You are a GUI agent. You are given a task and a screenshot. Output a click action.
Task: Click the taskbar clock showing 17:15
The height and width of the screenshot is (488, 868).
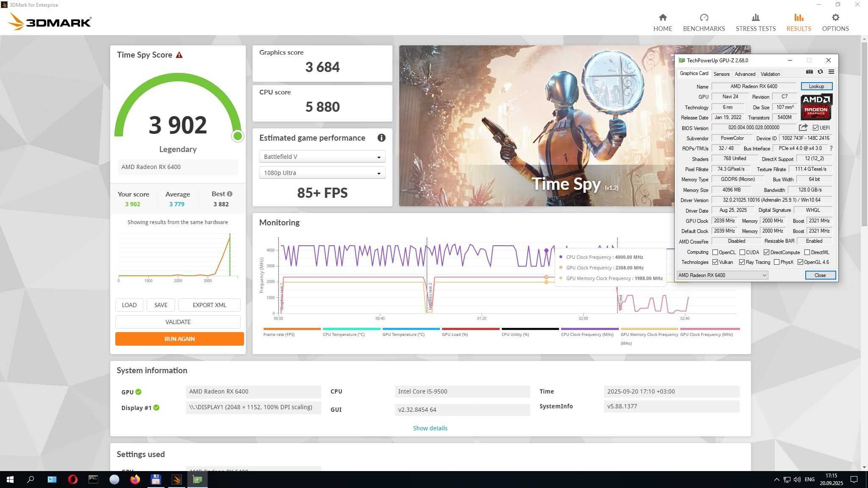click(831, 480)
